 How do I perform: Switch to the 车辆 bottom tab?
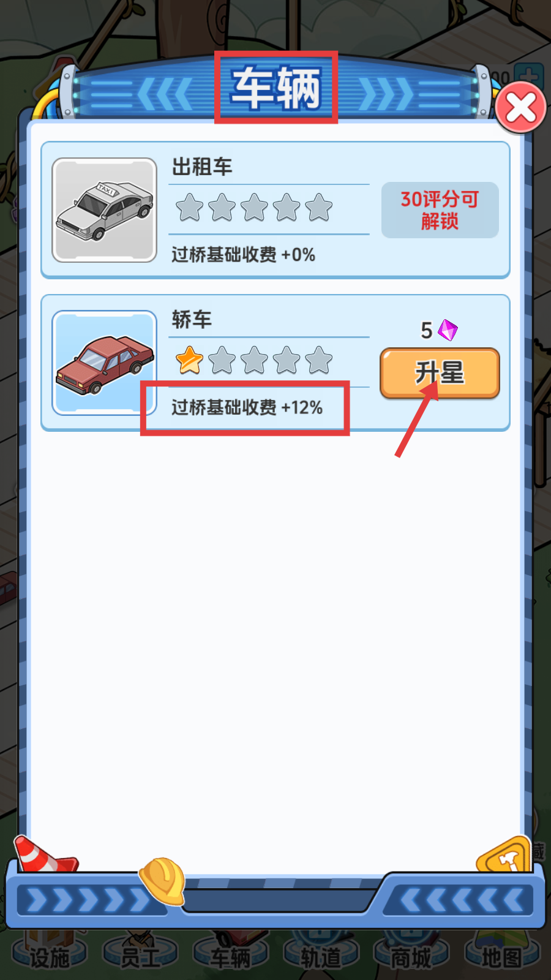pyautogui.click(x=231, y=956)
